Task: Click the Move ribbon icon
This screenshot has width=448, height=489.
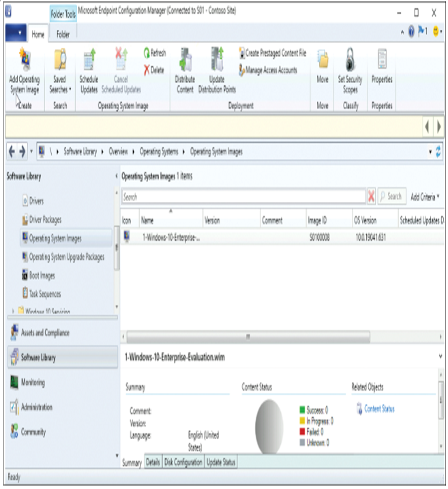Action: pyautogui.click(x=323, y=59)
